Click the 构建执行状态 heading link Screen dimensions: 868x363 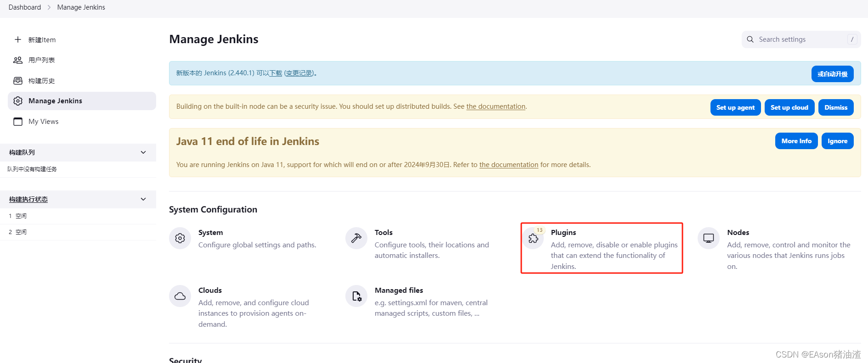coord(28,199)
